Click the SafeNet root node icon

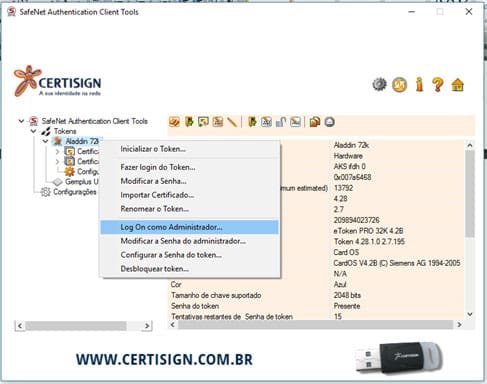tap(33, 121)
